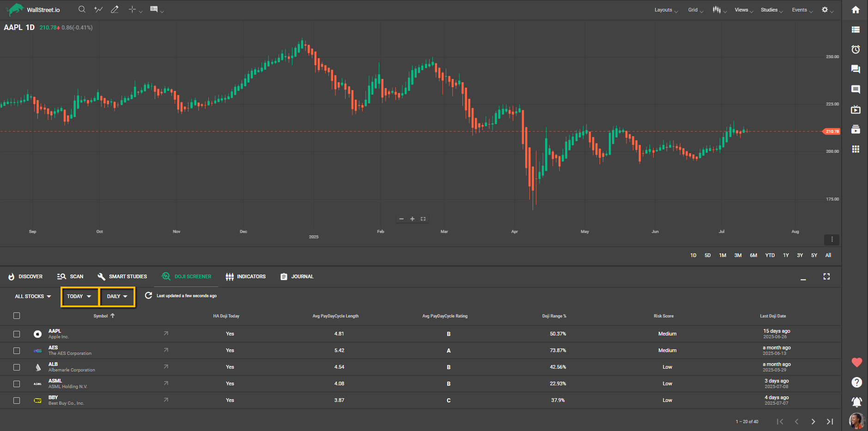The image size is (868, 431).
Task: Click the WallStreet.io logo
Action: 32,10
